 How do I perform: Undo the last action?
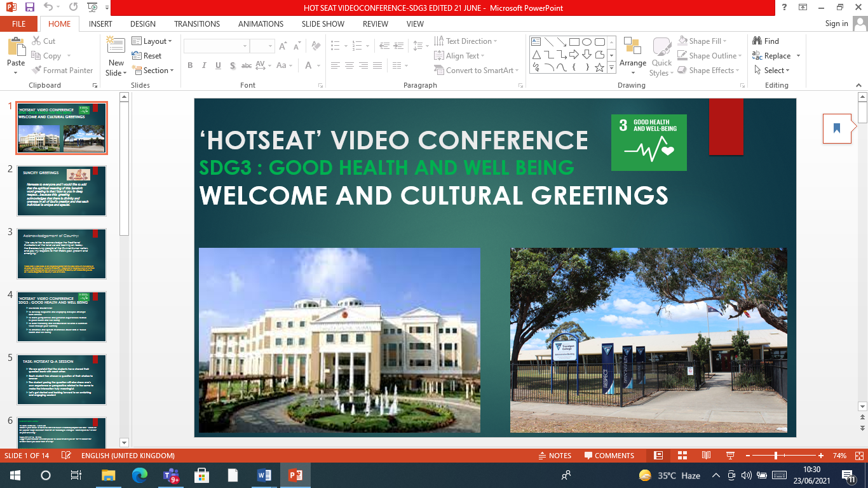tap(49, 8)
